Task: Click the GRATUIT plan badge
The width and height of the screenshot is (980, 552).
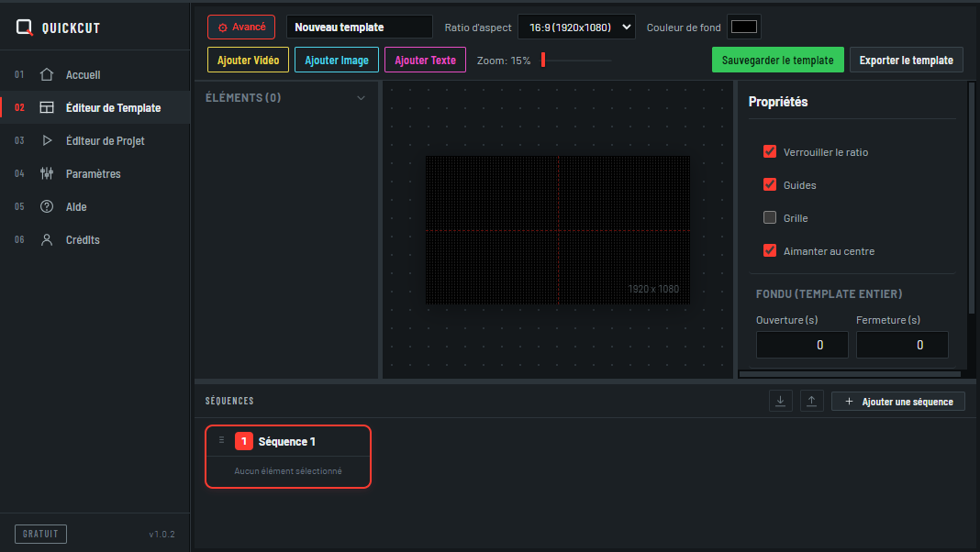Action: [40, 534]
